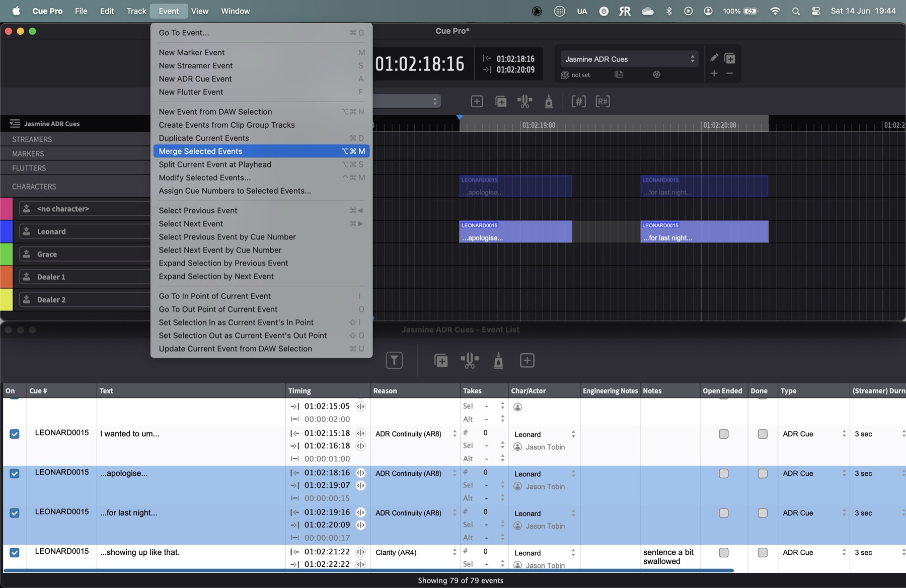The image size is (906, 588).
Task: Click the character icon on the Dealer 1 track
Action: [26, 277]
